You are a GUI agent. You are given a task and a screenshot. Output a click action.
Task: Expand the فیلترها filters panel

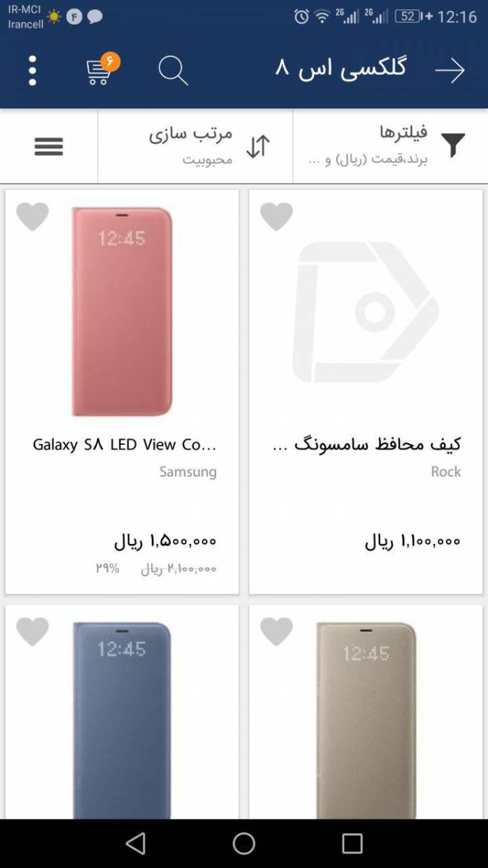click(390, 147)
